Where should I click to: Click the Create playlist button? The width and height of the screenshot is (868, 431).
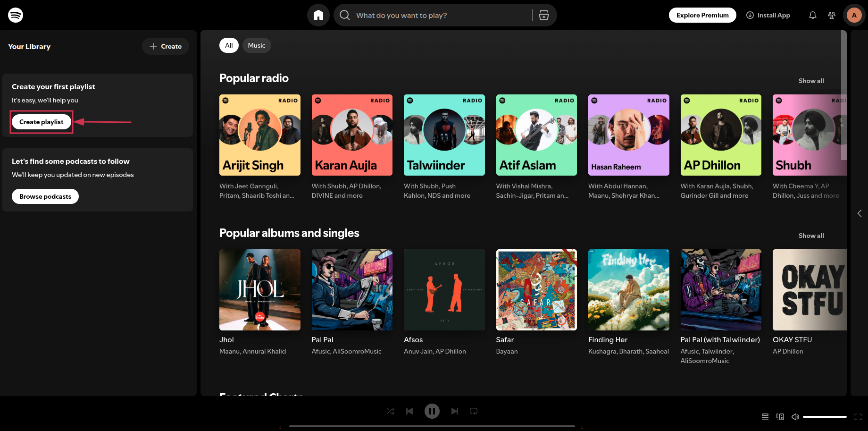point(42,122)
